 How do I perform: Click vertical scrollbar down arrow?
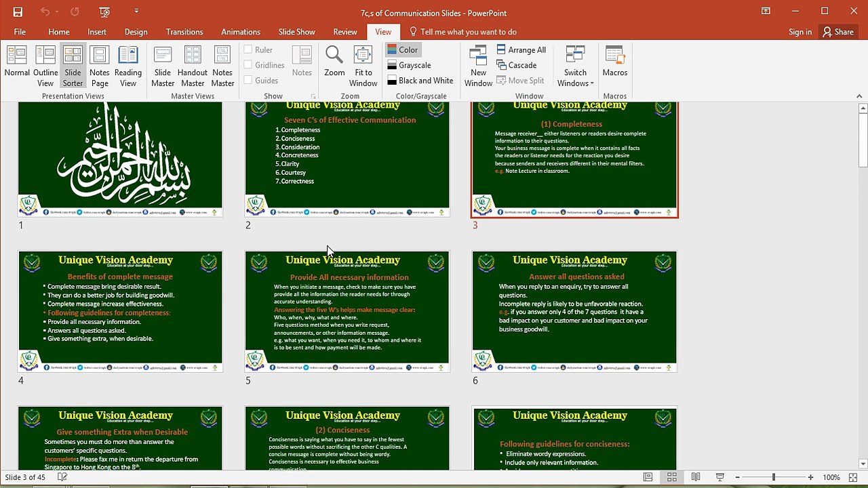[x=863, y=464]
